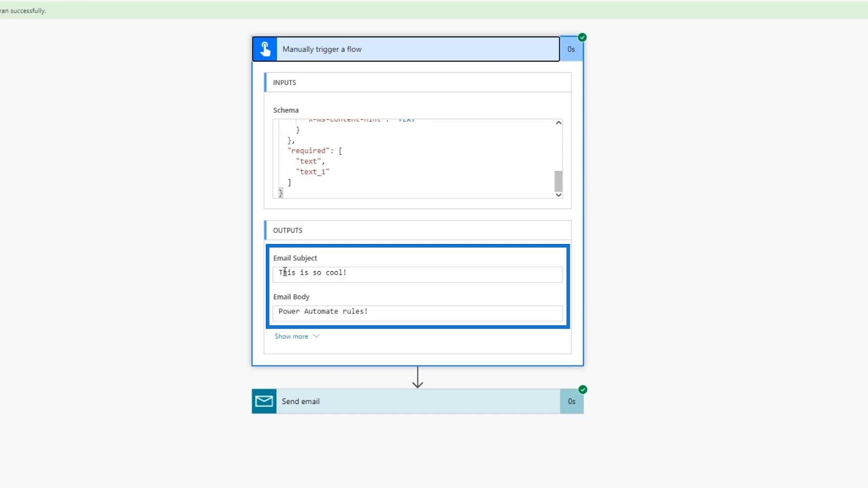The width and height of the screenshot is (868, 488).
Task: Click the INPUTS section header
Action: click(x=418, y=82)
